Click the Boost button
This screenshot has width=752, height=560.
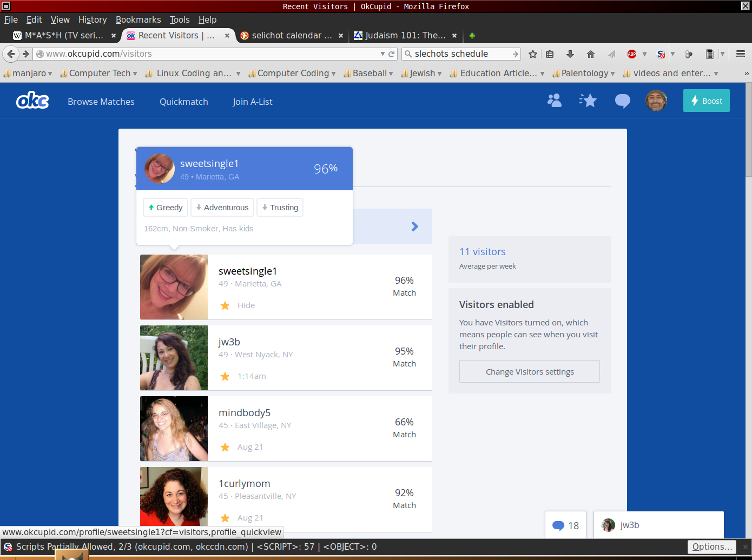[707, 101]
